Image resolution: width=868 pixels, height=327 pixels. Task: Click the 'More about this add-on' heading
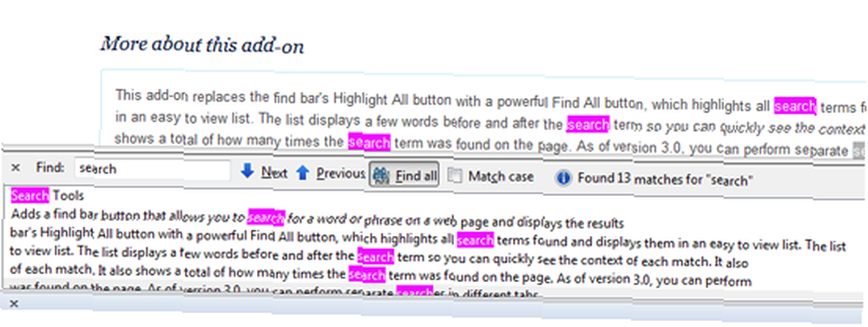(202, 44)
